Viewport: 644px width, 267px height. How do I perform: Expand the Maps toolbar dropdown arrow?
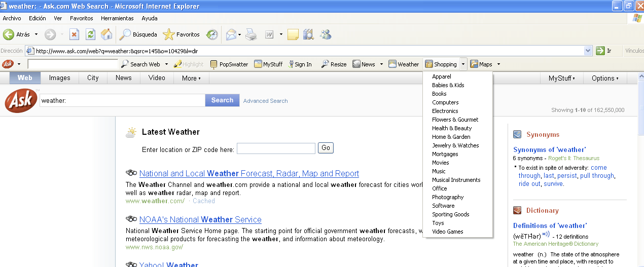pyautogui.click(x=498, y=64)
